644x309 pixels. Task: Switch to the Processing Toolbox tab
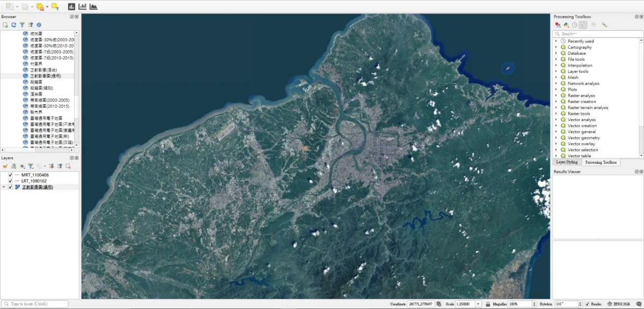(x=601, y=162)
